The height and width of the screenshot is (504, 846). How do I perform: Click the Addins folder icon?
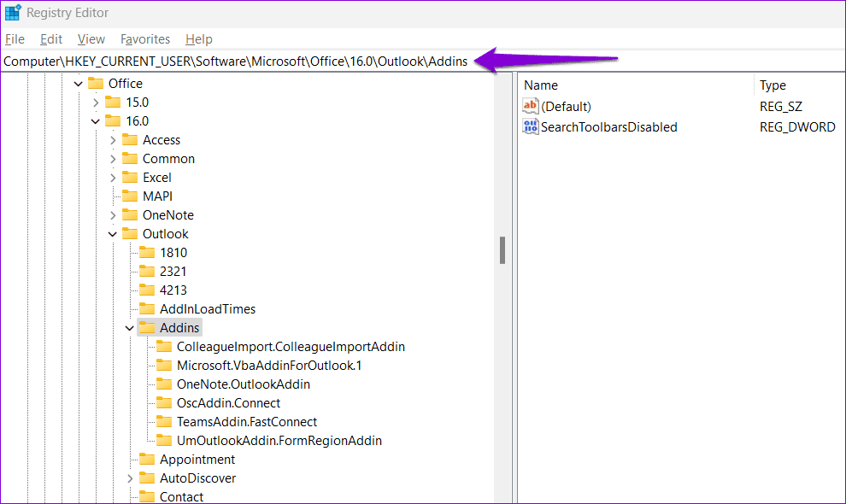coord(147,327)
